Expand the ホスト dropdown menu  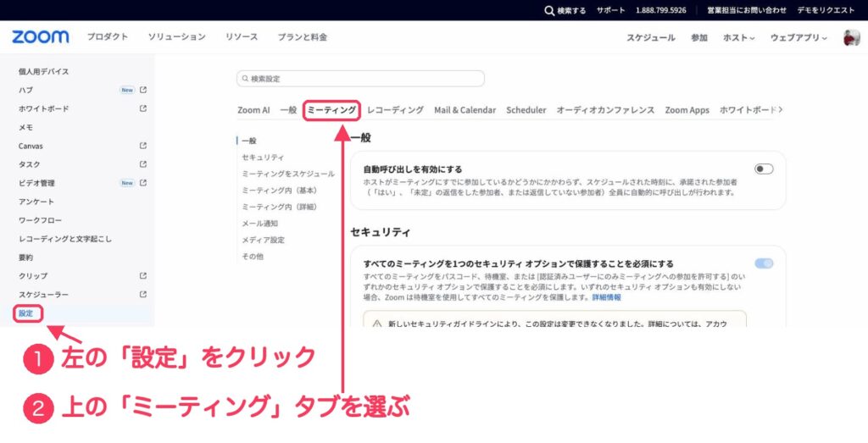(738, 37)
